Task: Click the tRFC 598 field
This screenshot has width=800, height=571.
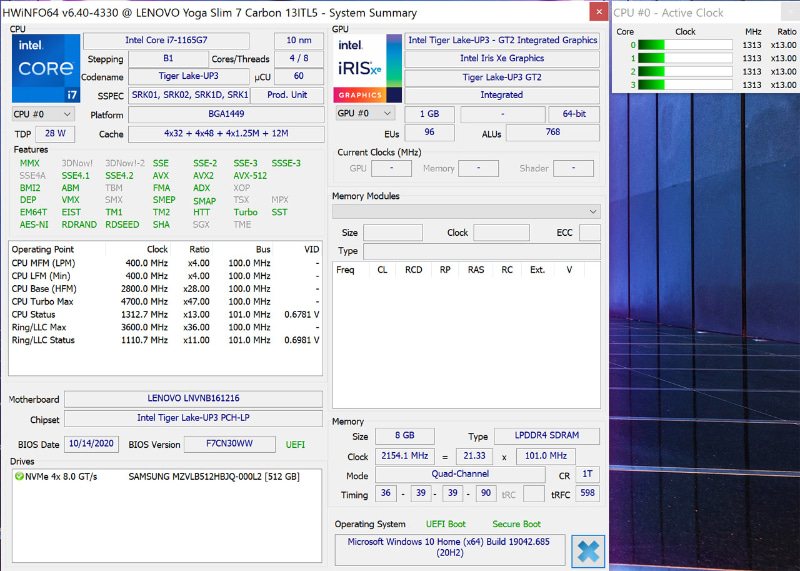Action: 588,493
